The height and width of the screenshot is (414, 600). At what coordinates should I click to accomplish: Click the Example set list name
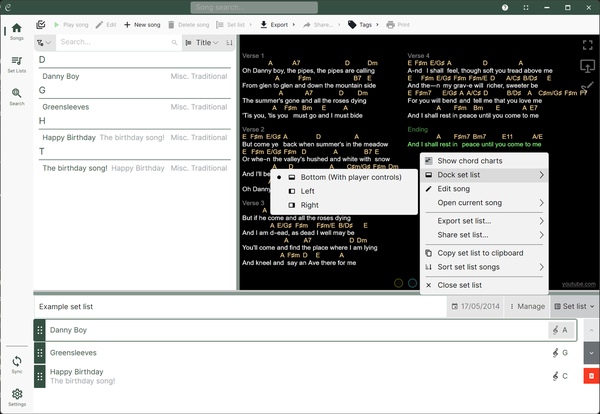(x=66, y=306)
